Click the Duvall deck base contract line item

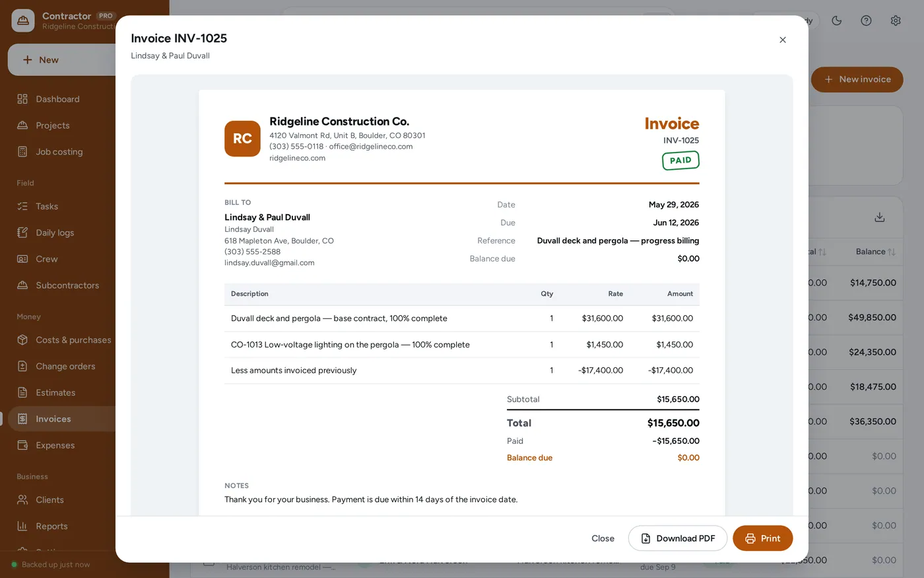click(462, 318)
